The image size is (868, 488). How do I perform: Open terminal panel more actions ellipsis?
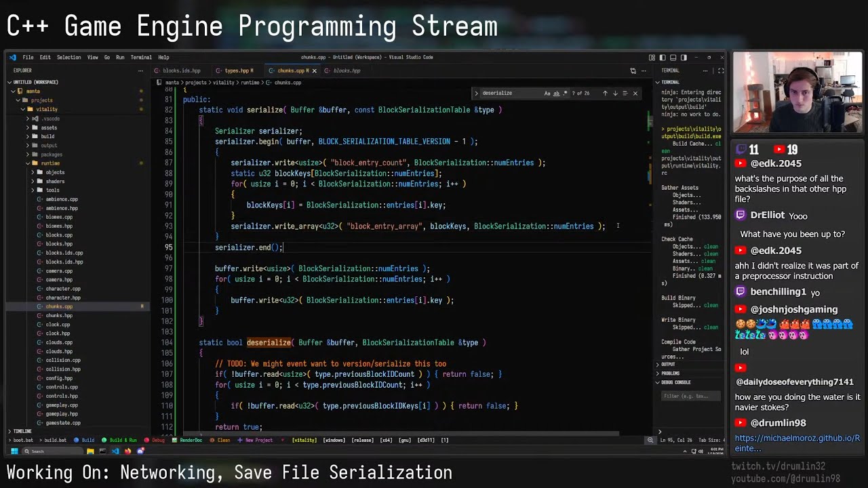705,70
